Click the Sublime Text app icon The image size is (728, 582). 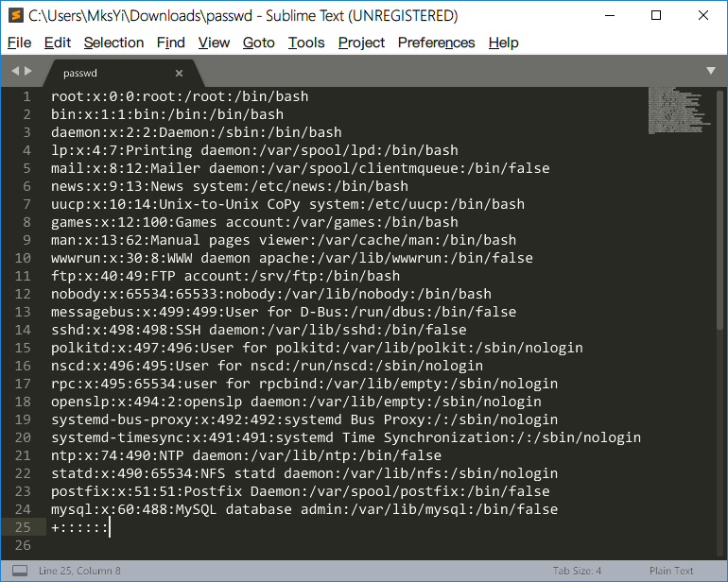(16, 16)
